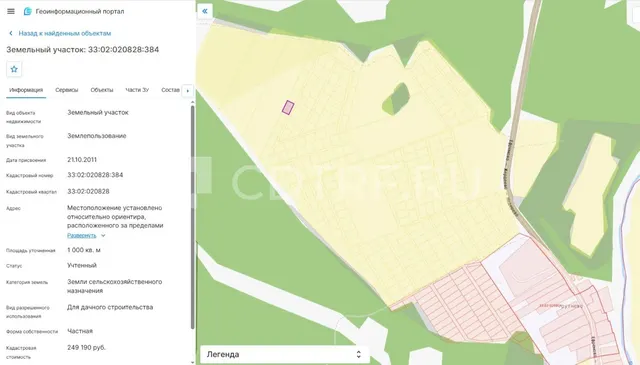Click cadastral number value 33:02:020828:384
640x365 pixels.
click(95, 175)
